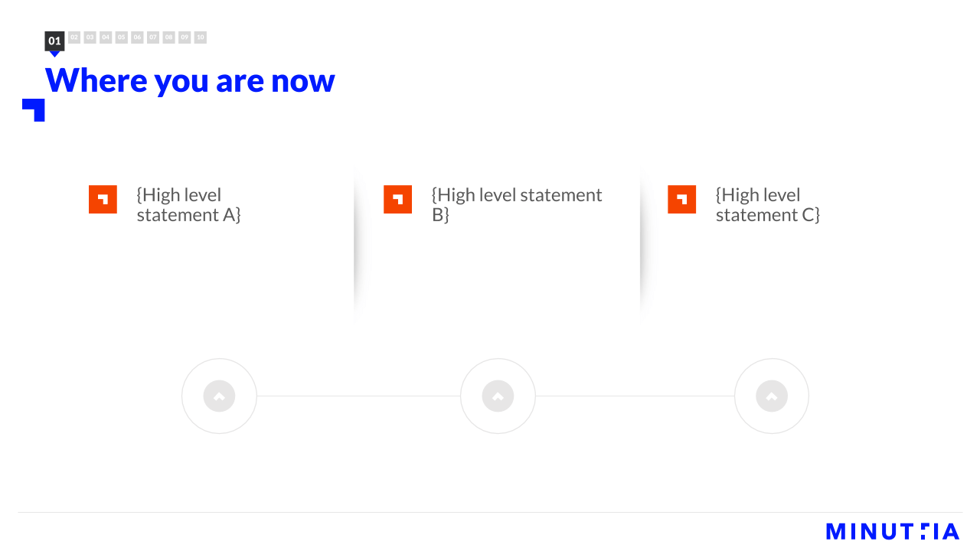The image size is (980, 551).
Task: Select the High level statement B text
Action: coord(517,205)
